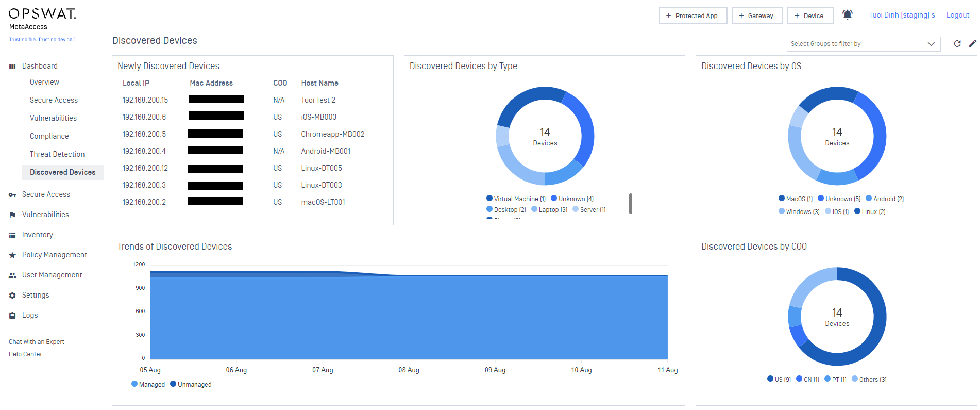
Task: Click host name Tuoi Test 2
Action: (x=318, y=100)
